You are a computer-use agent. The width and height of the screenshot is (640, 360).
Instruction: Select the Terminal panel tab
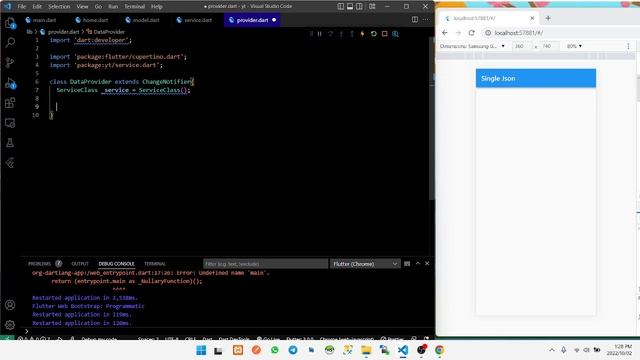(x=155, y=264)
